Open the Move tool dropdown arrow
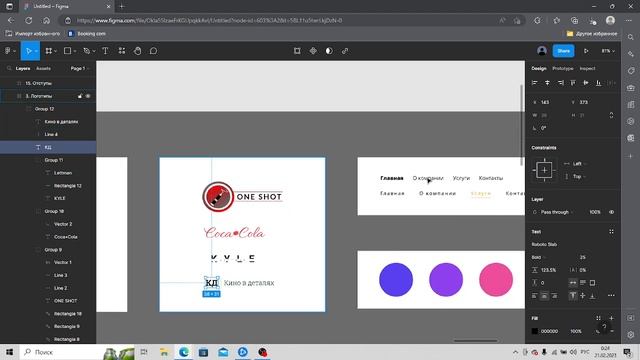Image resolution: width=640 pixels, height=360 pixels. [x=36, y=51]
